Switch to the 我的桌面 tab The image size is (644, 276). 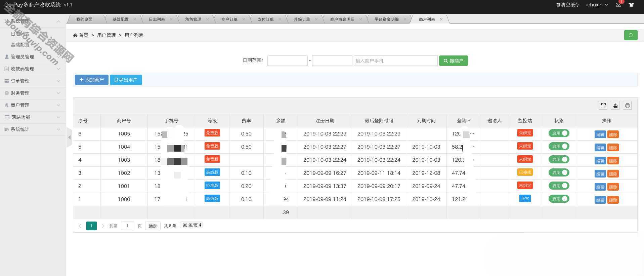coord(84,19)
